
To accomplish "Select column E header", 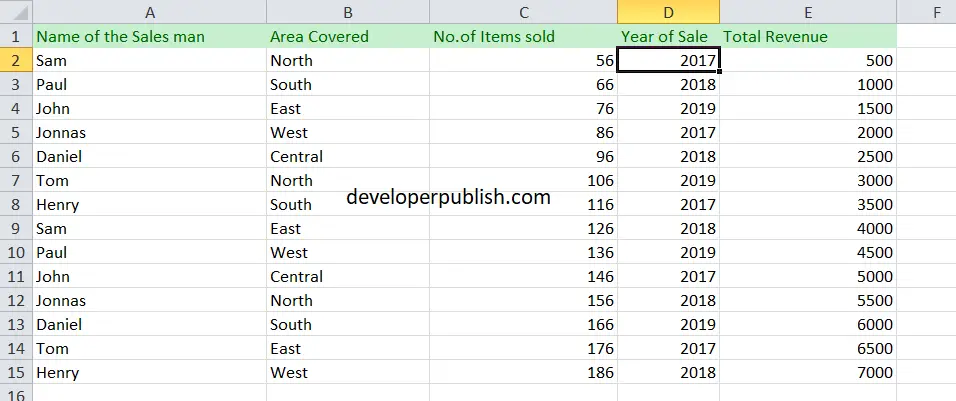I will click(808, 12).
